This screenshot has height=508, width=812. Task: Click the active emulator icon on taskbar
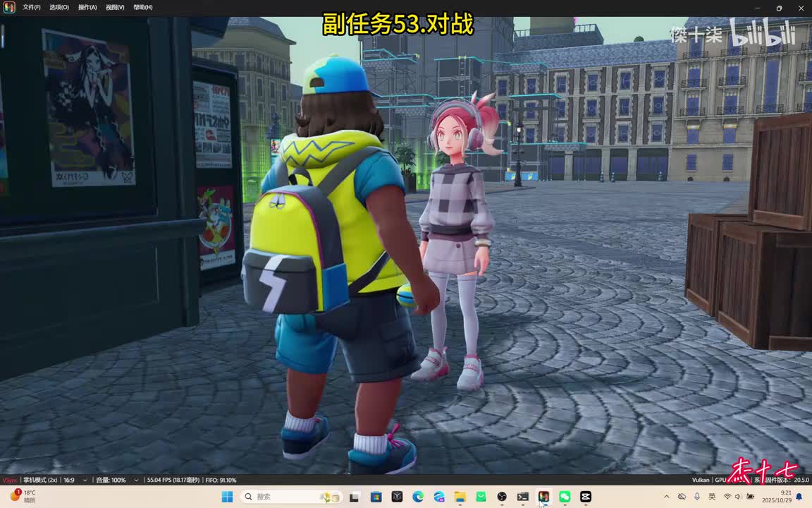pyautogui.click(x=543, y=497)
